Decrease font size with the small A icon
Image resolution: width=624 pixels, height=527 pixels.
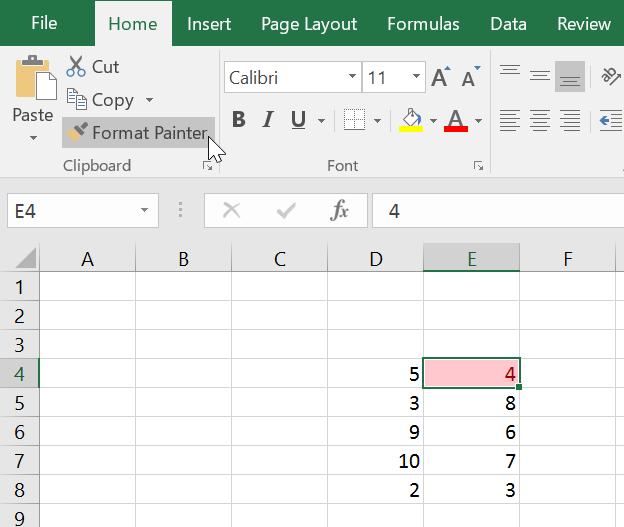point(471,77)
